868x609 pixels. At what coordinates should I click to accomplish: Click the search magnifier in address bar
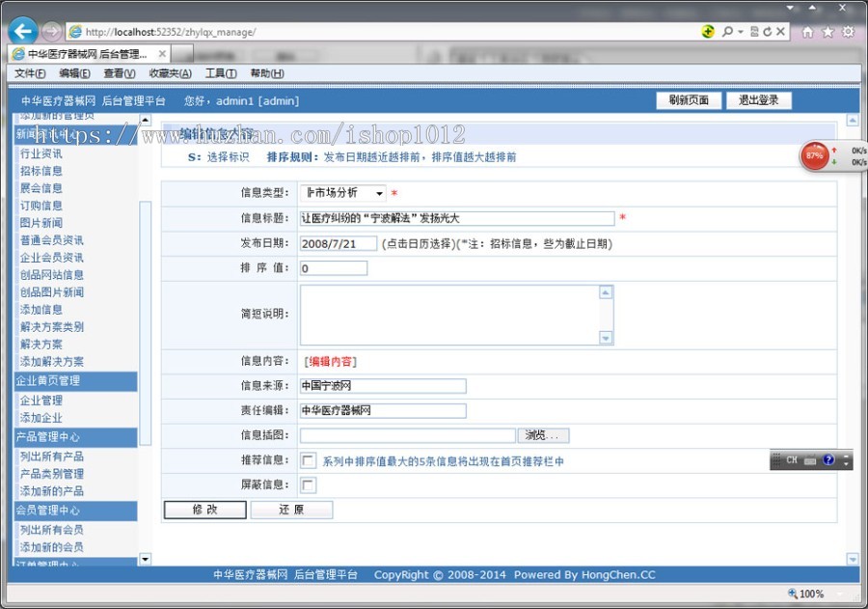coord(727,32)
